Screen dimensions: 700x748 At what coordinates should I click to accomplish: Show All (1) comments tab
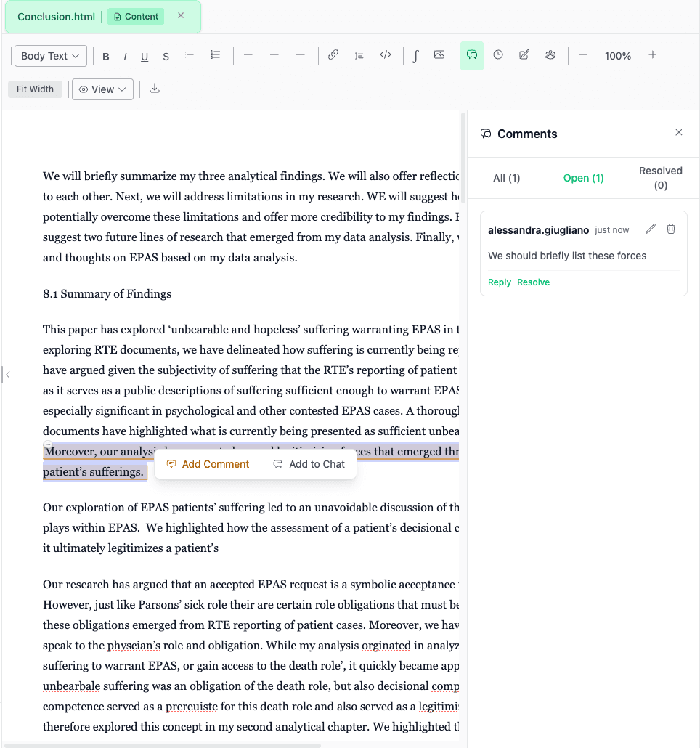[x=506, y=178]
